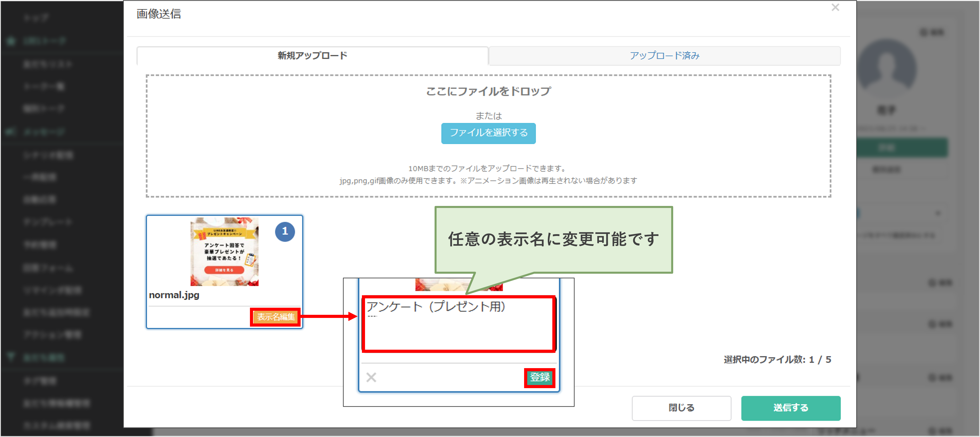
Task: Click the 表示名編集 button
Action: [276, 317]
